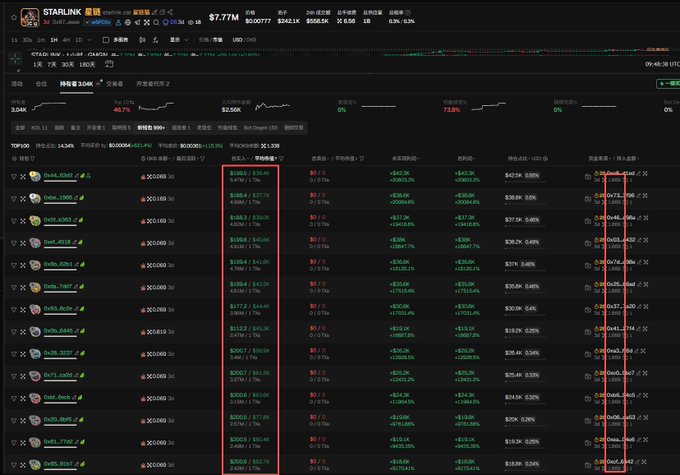The image size is (680, 475).
Task: Click the funding source icon on row 0x44..63d2
Action: [x=588, y=177]
